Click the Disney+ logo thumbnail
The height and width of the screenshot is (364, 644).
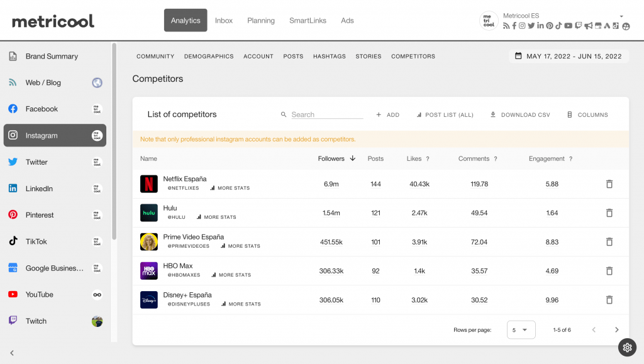pyautogui.click(x=148, y=300)
